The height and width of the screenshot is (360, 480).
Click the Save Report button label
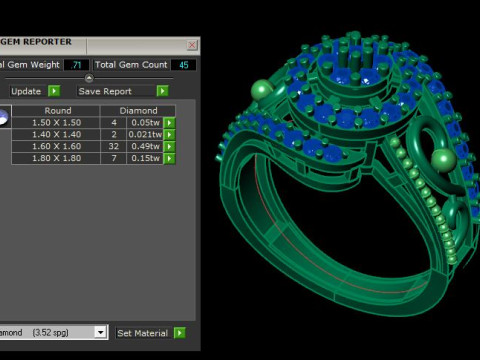[x=105, y=91]
